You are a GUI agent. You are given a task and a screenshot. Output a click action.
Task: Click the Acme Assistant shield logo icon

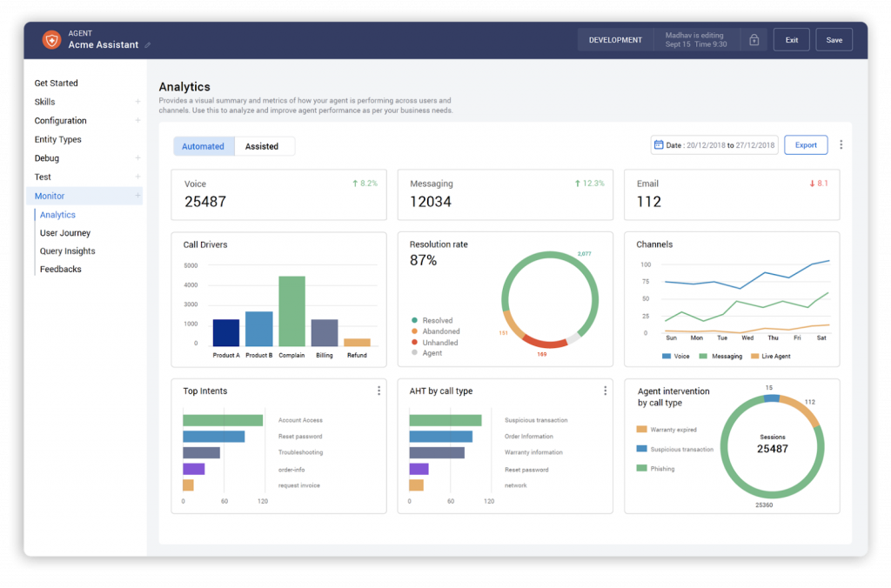pos(51,38)
